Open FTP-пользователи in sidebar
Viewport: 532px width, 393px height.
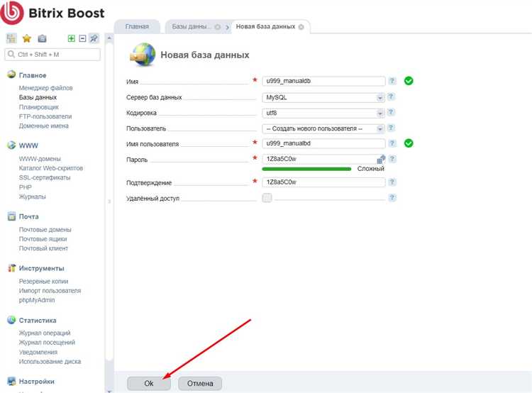[45, 116]
